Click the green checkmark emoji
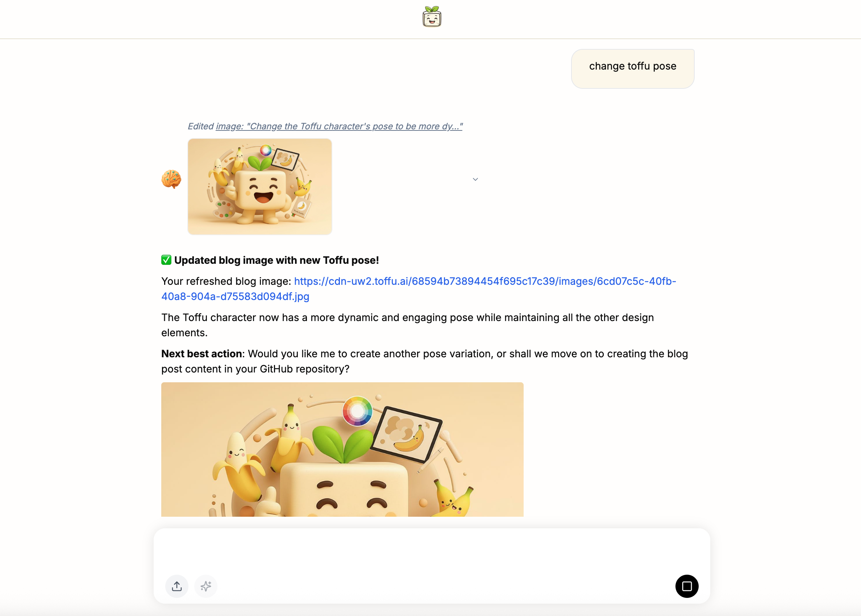 tap(166, 260)
